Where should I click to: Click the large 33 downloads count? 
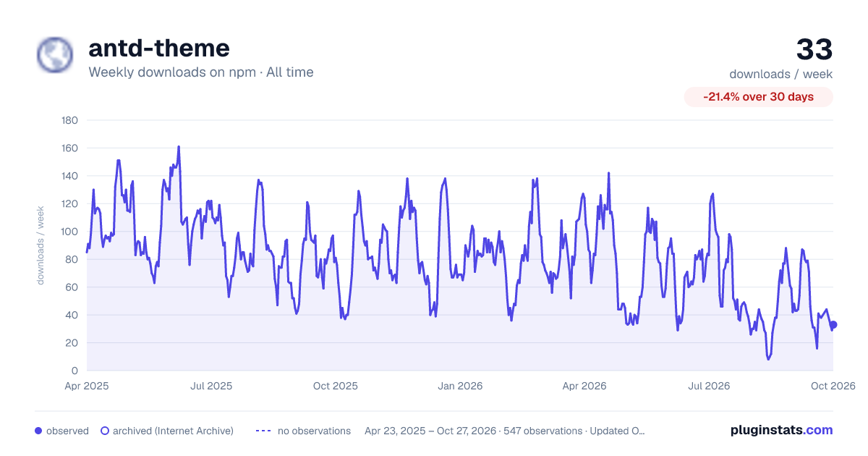coord(814,50)
